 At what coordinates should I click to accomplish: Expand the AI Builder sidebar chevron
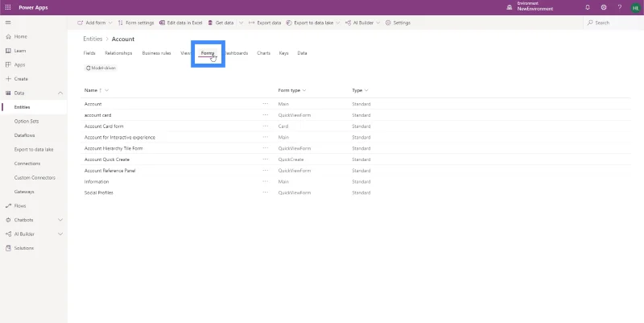pos(60,234)
